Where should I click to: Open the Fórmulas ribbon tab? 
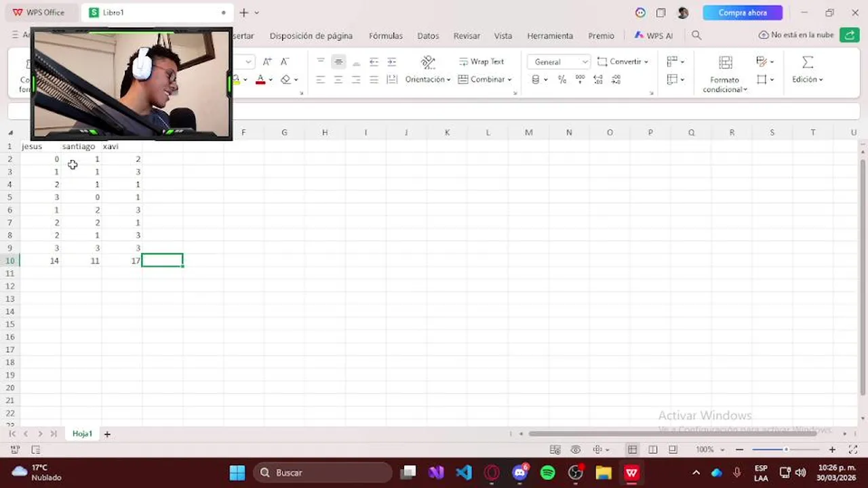click(x=386, y=36)
